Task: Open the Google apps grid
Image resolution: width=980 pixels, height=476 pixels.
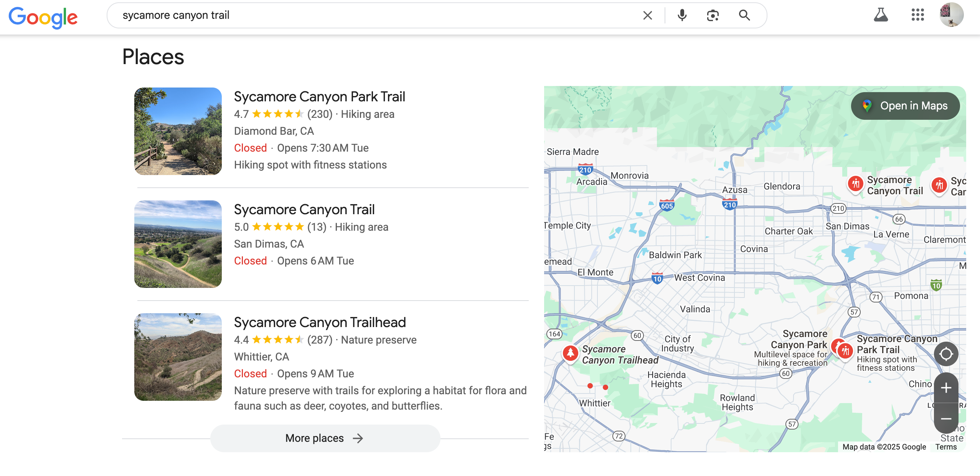Action: [917, 15]
